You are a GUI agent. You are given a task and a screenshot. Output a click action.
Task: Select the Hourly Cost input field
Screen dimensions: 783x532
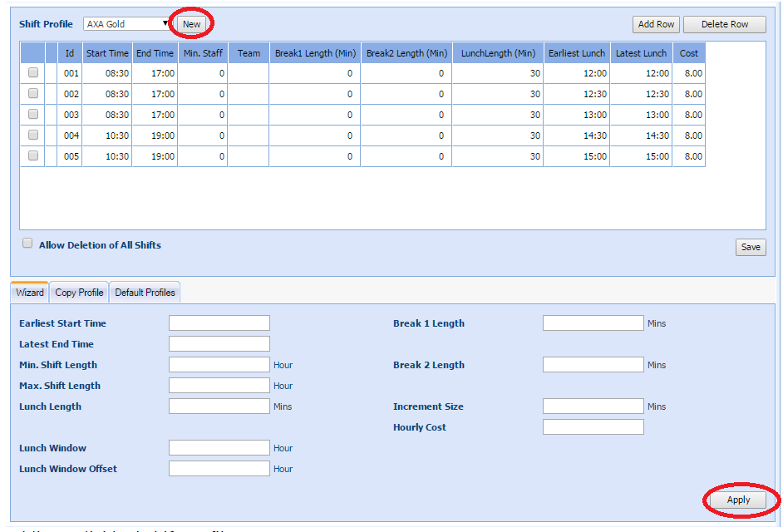pos(593,427)
